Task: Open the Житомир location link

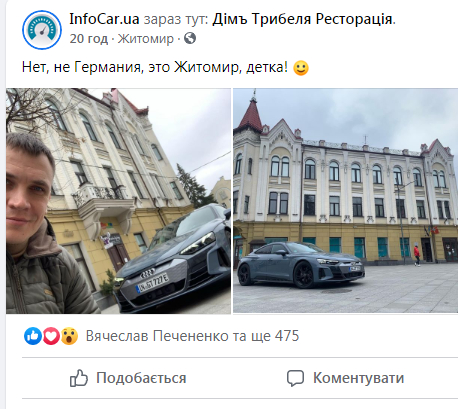Action: click(x=146, y=39)
